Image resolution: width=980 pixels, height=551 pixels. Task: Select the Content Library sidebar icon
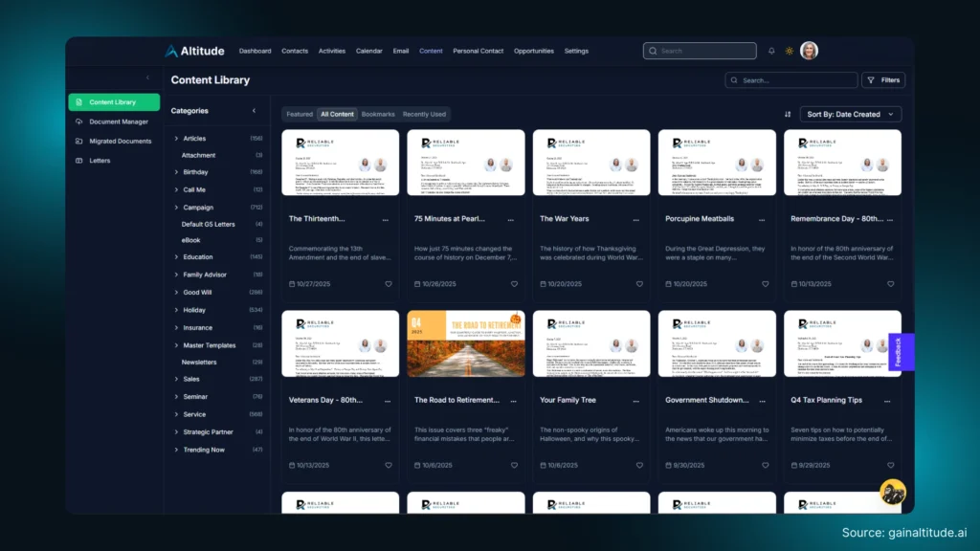[x=79, y=102]
